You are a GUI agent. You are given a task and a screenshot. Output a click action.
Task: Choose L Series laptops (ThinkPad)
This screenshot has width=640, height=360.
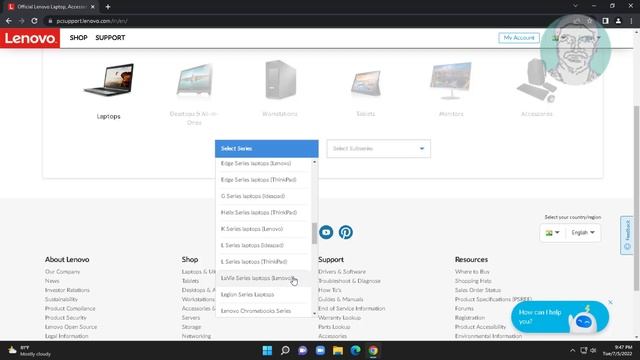point(264,261)
